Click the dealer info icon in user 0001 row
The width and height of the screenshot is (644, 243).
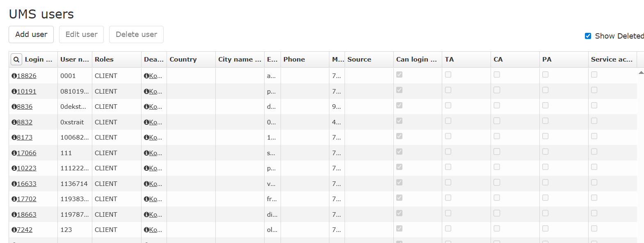pyautogui.click(x=146, y=76)
